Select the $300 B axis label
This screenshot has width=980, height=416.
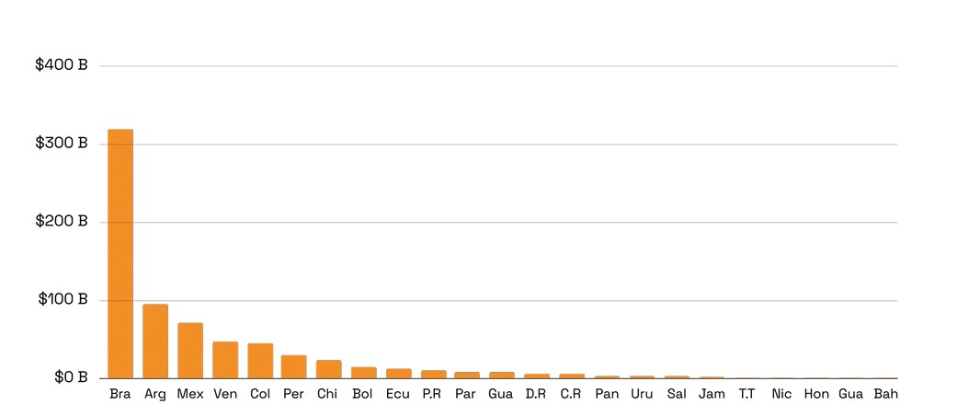62,144
